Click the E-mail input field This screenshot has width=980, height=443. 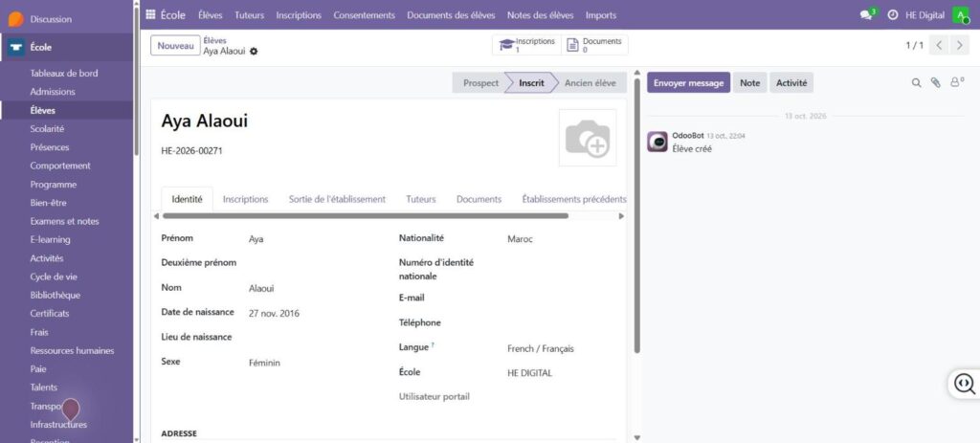(561, 299)
